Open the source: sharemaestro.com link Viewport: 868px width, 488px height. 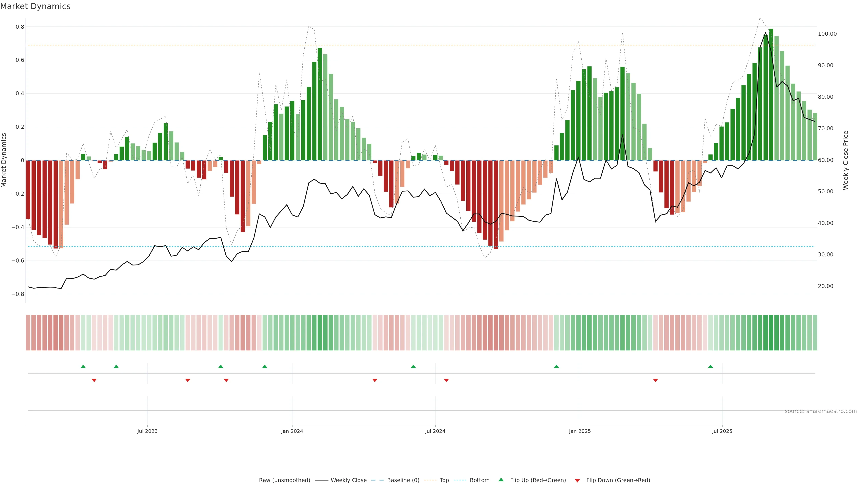coord(821,411)
